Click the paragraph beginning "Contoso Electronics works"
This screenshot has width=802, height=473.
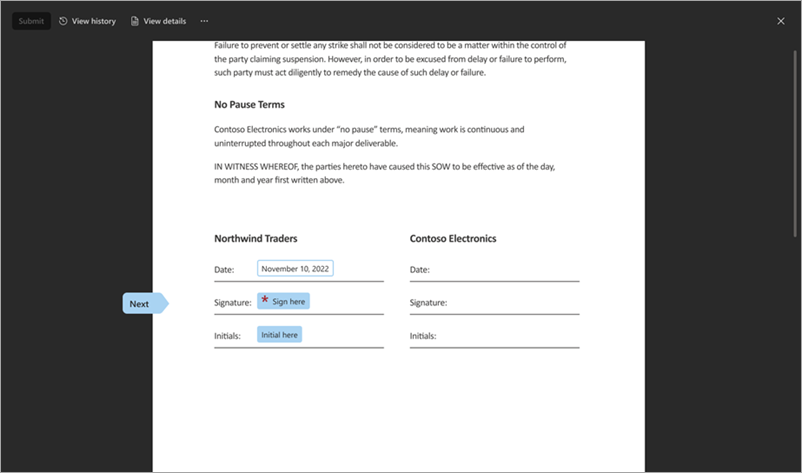[369, 136]
